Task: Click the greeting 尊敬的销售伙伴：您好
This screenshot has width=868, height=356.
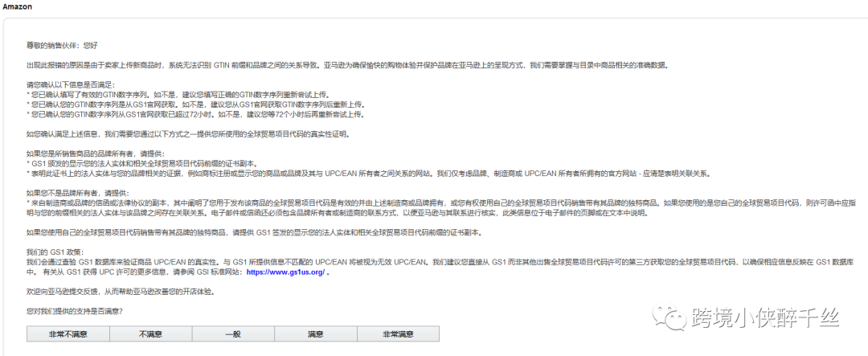Action: pos(62,45)
